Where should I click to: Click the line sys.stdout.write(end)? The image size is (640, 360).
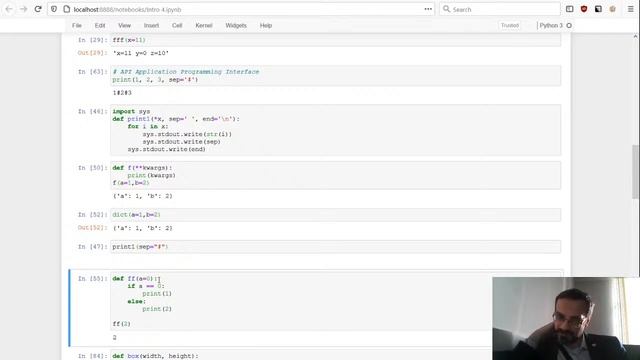pos(167,149)
